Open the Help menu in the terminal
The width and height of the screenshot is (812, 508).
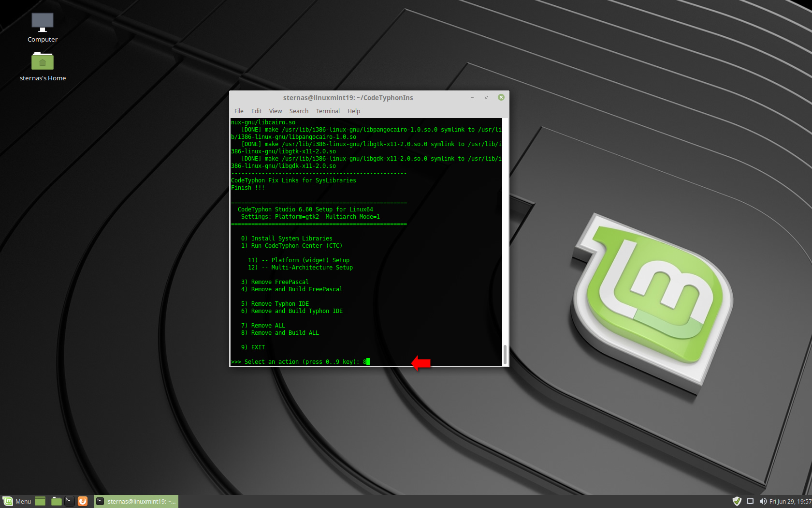click(354, 111)
